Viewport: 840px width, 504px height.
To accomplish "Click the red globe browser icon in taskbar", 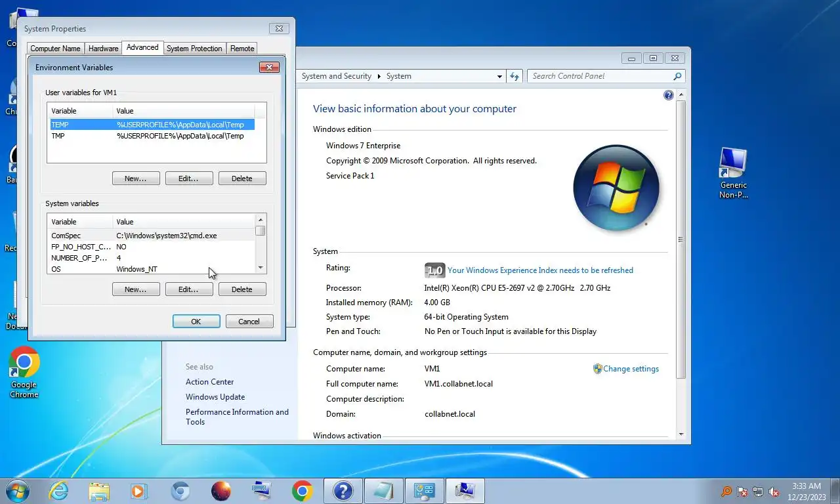I will pos(221,491).
